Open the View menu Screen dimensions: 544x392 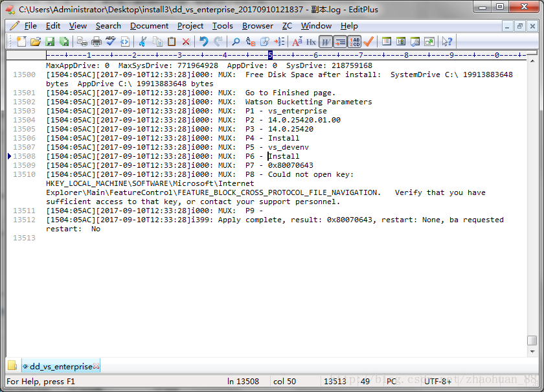78,26
